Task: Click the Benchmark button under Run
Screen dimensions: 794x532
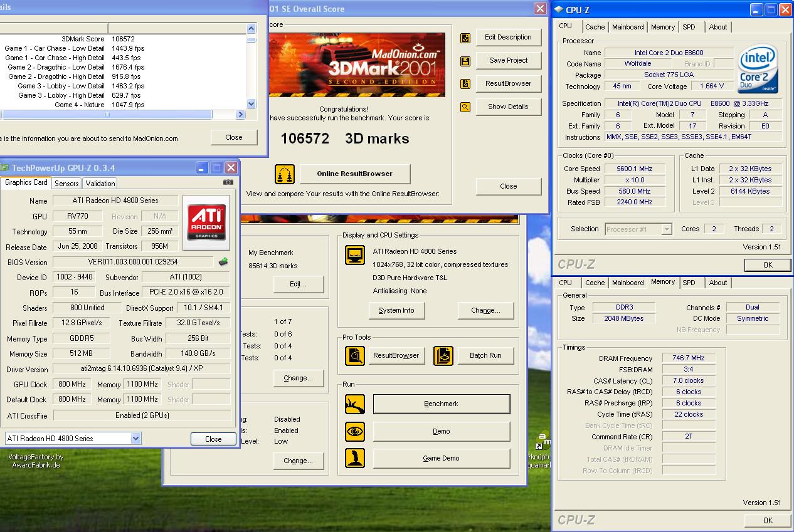Action: click(442, 404)
